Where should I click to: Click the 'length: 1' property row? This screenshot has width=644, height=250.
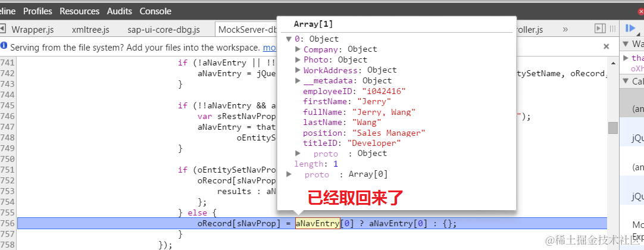[316, 164]
